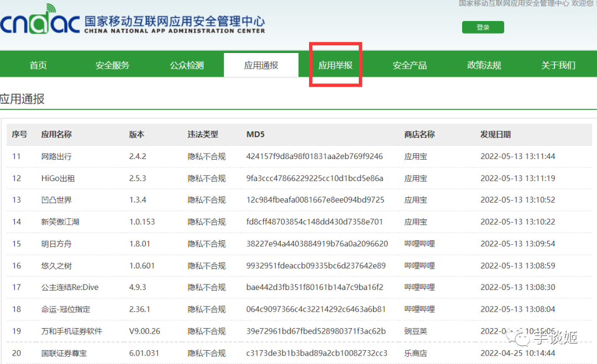Click the 版本 column header
597x364 pixels.
tap(137, 134)
